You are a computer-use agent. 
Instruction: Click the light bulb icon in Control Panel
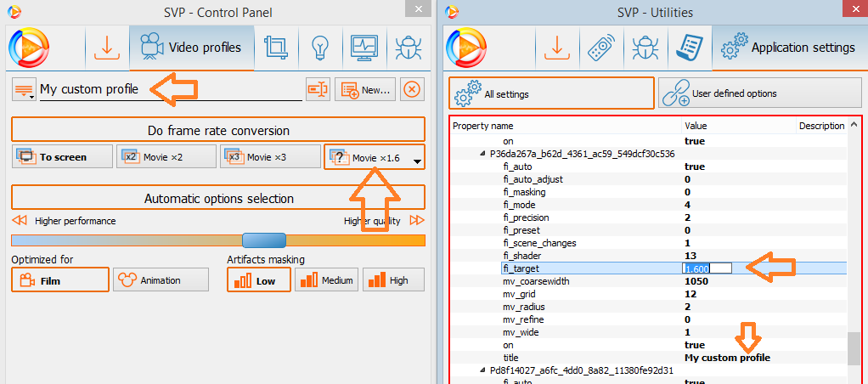pyautogui.click(x=319, y=47)
